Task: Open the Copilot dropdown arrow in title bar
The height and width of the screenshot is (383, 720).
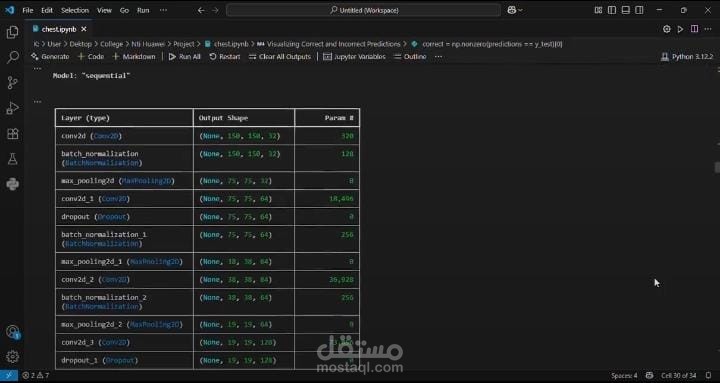Action: point(520,10)
